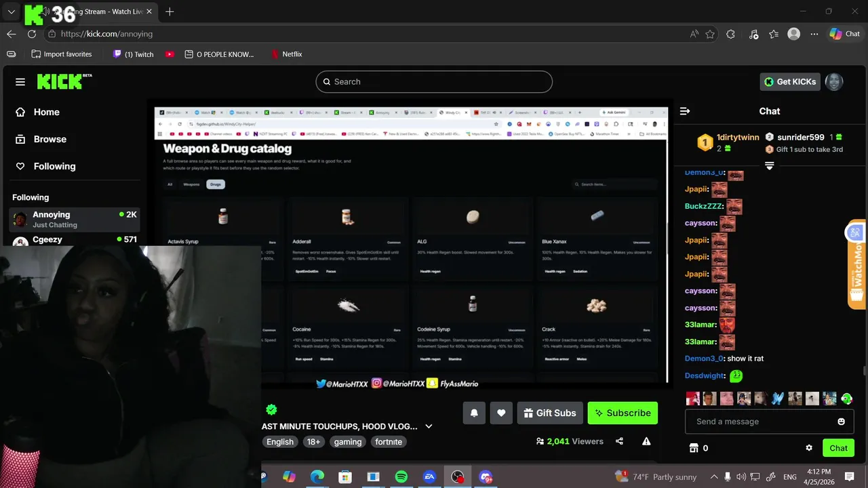
Task: Select the Cgeezy channel in Following list
Action: point(75,240)
